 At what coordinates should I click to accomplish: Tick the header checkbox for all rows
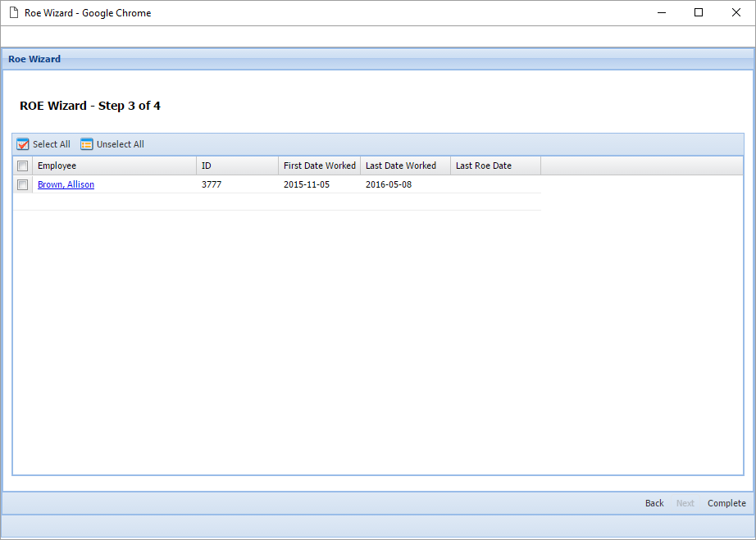tap(23, 166)
